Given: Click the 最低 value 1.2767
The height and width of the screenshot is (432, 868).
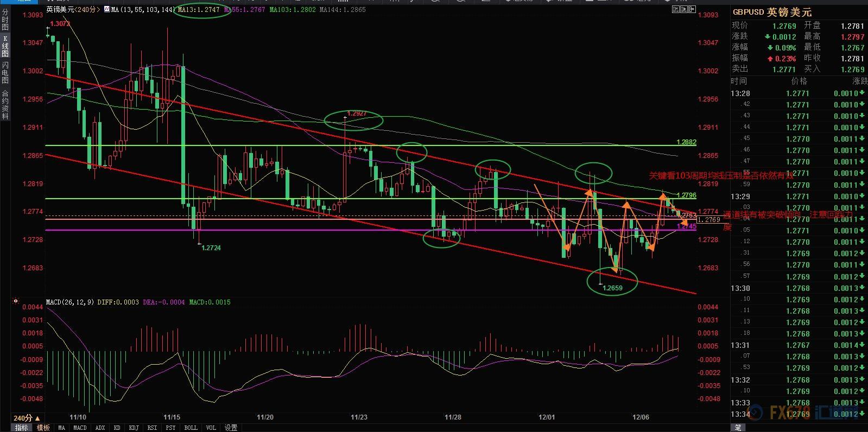Looking at the screenshot, I should click(x=852, y=48).
